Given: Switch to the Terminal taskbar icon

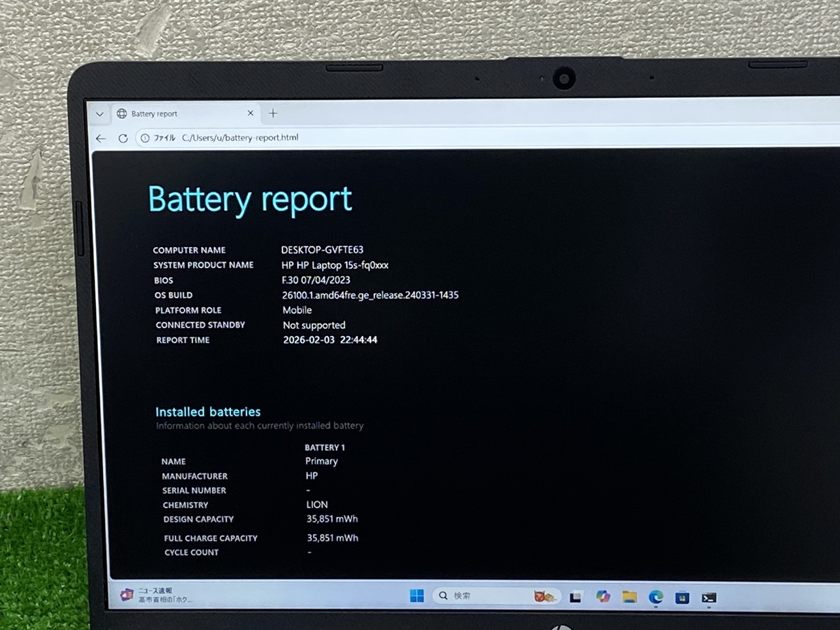Looking at the screenshot, I should tap(709, 597).
